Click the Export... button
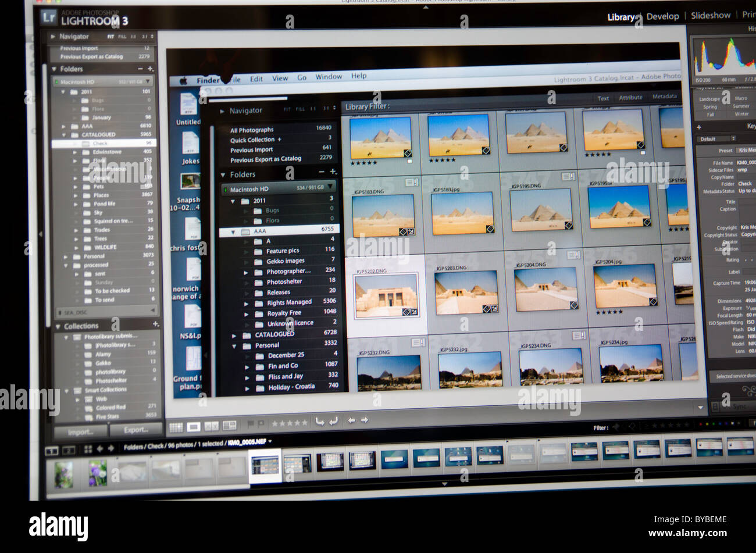 [136, 430]
